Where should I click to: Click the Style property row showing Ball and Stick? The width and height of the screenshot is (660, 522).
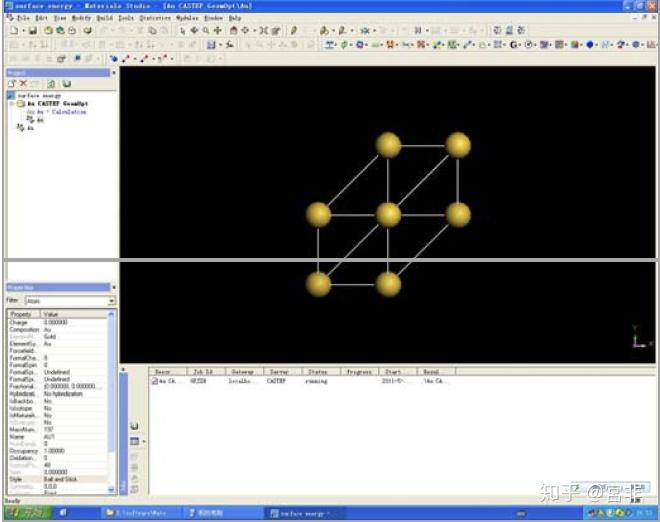click(x=58, y=479)
